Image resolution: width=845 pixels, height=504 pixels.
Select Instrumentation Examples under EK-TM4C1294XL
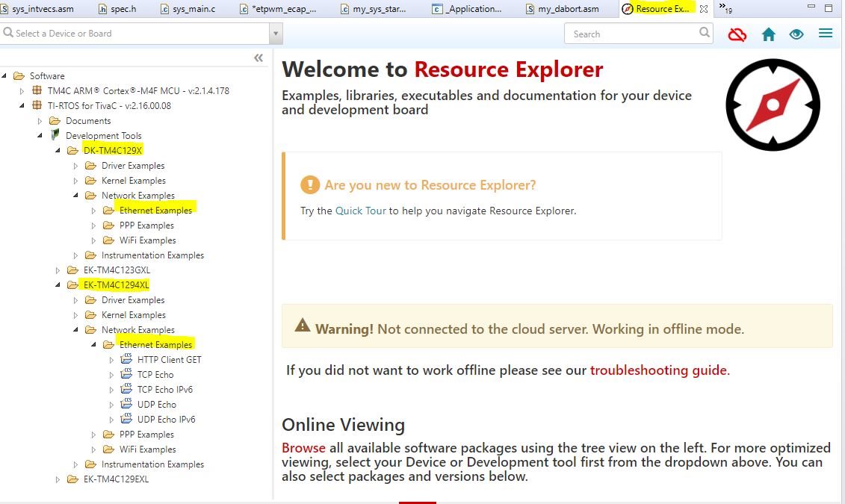(x=152, y=464)
